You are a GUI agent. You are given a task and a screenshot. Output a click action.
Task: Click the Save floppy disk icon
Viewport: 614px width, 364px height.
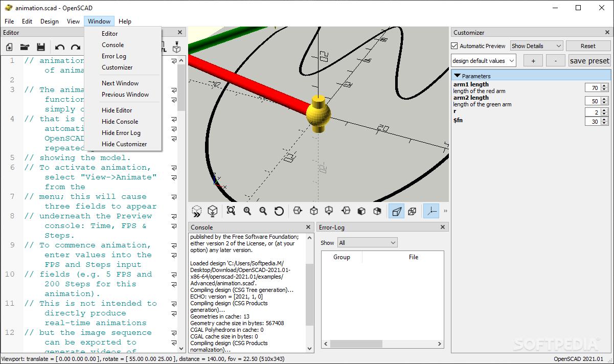(40, 47)
